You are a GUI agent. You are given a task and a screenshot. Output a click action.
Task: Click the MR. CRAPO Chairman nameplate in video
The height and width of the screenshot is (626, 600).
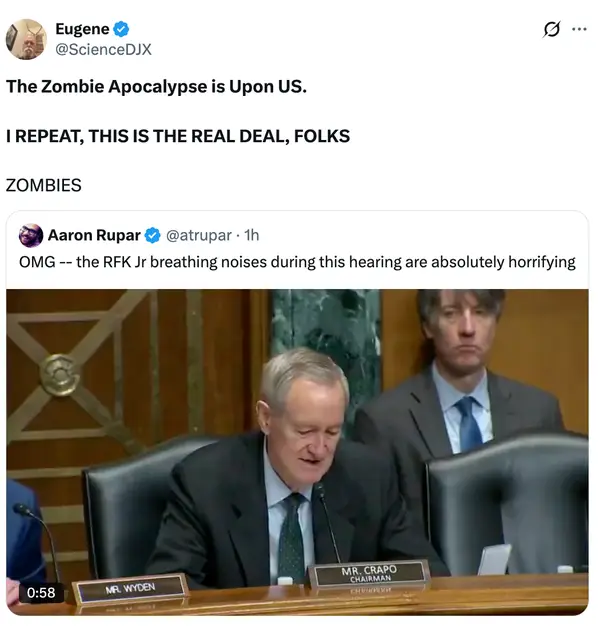tap(369, 574)
